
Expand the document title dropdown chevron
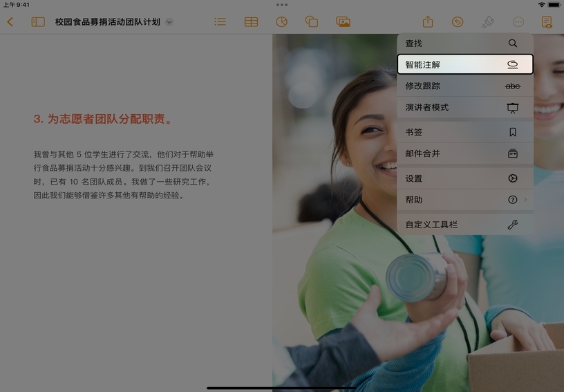[169, 22]
